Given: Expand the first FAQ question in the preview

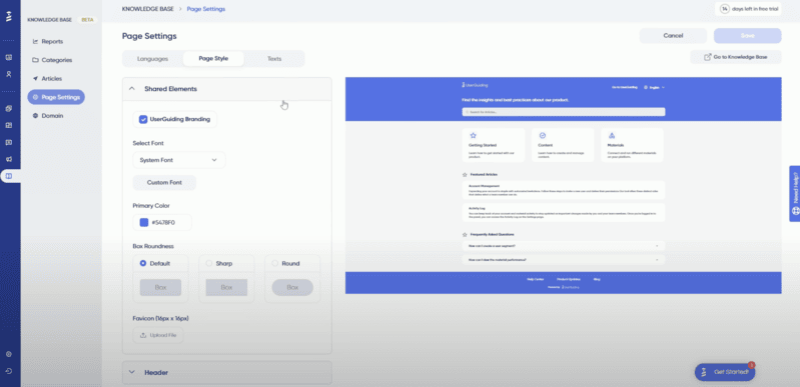Looking at the screenshot, I should point(563,246).
